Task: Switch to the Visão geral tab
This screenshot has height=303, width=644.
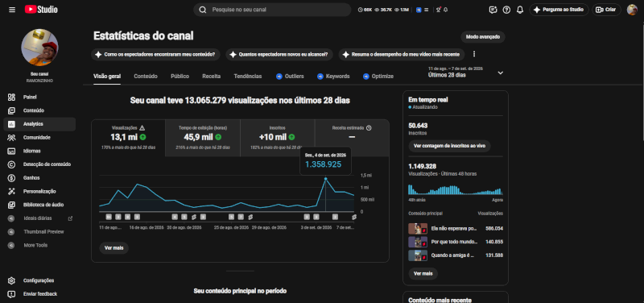Action: pyautogui.click(x=107, y=76)
